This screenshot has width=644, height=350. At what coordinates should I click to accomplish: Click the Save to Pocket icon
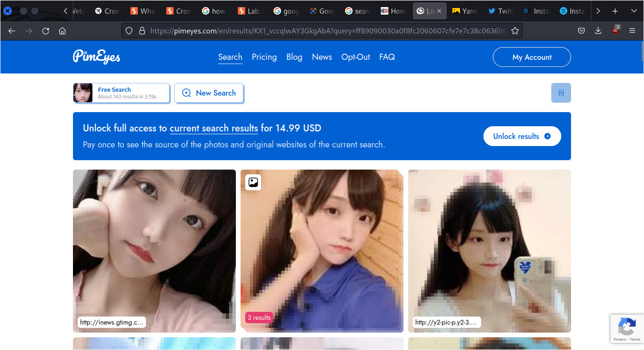581,30
